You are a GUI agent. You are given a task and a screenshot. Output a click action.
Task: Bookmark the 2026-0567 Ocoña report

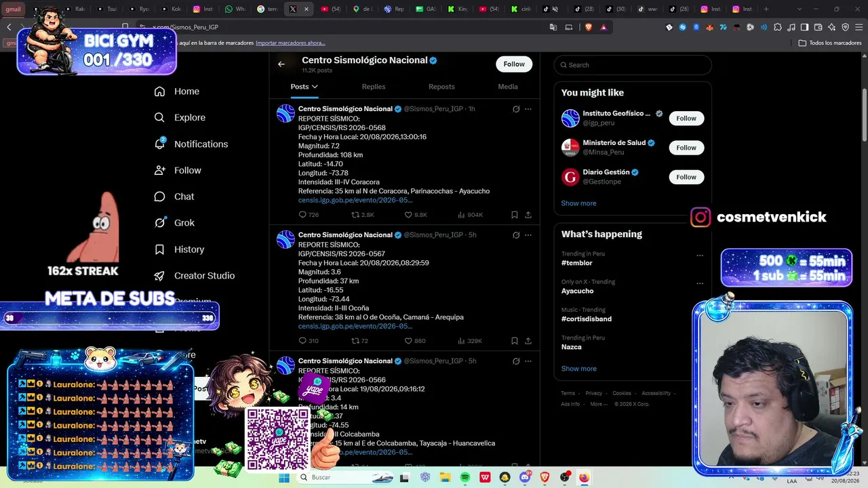point(515,341)
